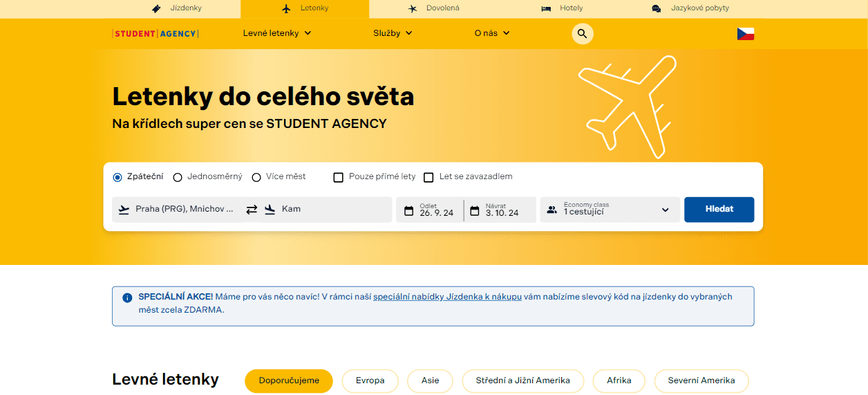Open the speciální nabídky Jízdenka k nákupu link
The width and height of the screenshot is (868, 395).
[447, 297]
